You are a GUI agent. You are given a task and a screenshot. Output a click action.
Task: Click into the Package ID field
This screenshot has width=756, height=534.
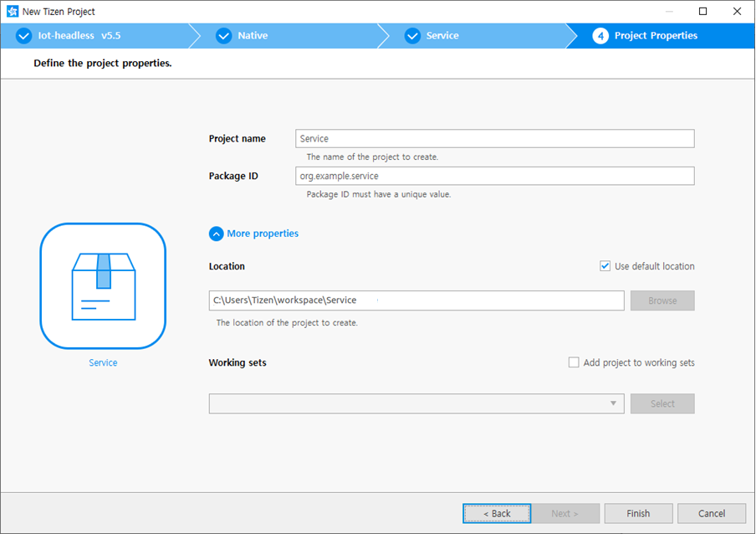(x=494, y=176)
